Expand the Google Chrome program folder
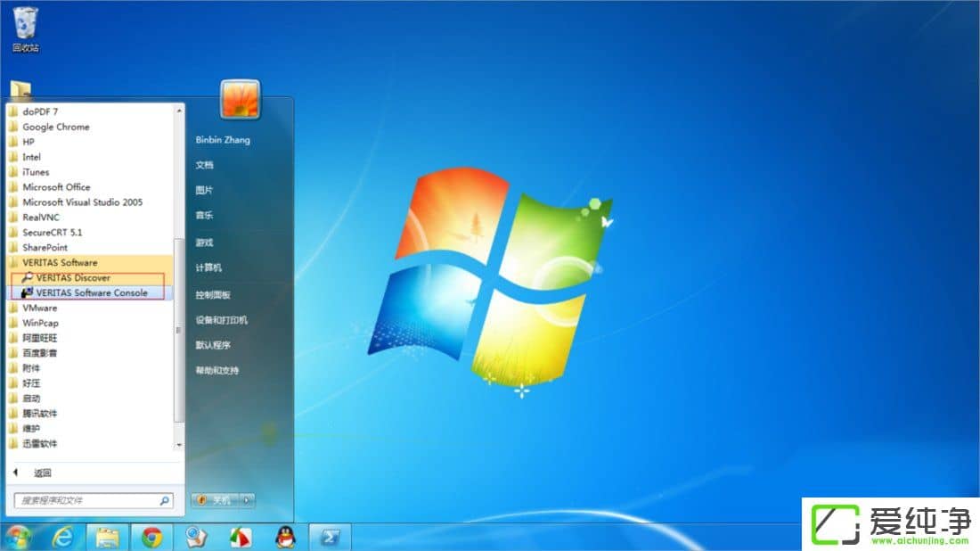The width and height of the screenshot is (980, 551). 55,127
